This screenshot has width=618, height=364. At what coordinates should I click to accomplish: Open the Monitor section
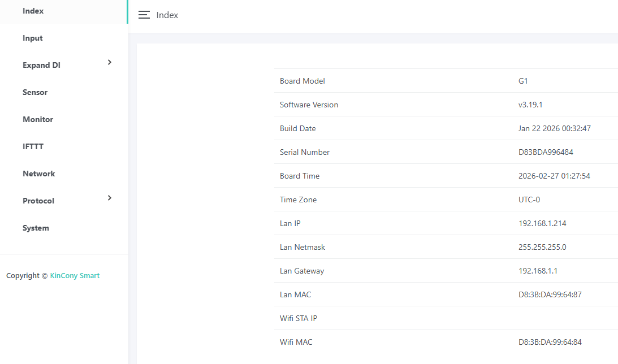click(x=38, y=119)
